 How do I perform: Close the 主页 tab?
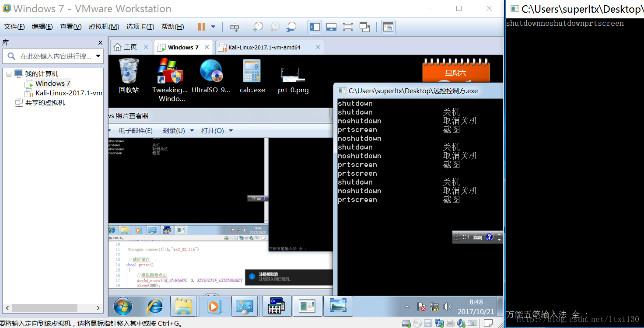pos(146,47)
